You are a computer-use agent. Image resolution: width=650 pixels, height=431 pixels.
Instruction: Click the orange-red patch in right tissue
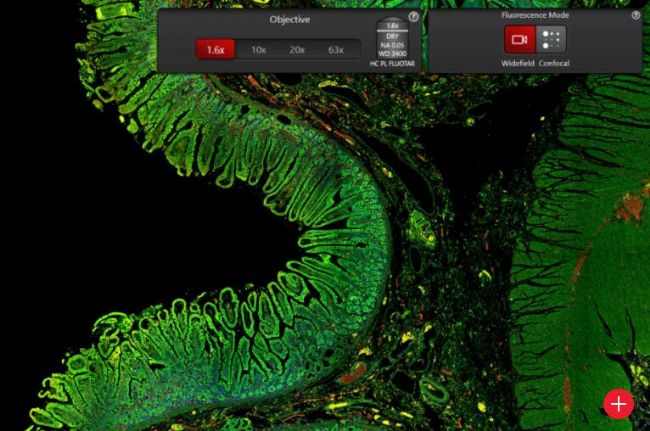pos(628,208)
